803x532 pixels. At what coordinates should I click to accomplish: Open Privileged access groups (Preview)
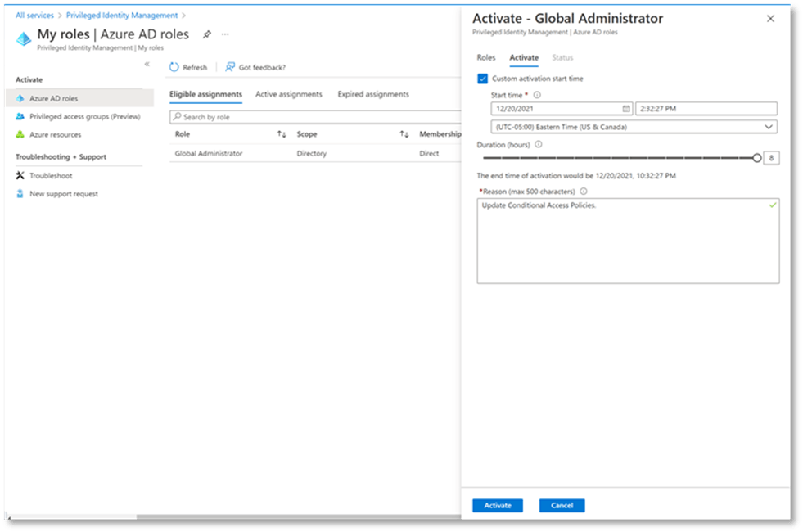84,116
